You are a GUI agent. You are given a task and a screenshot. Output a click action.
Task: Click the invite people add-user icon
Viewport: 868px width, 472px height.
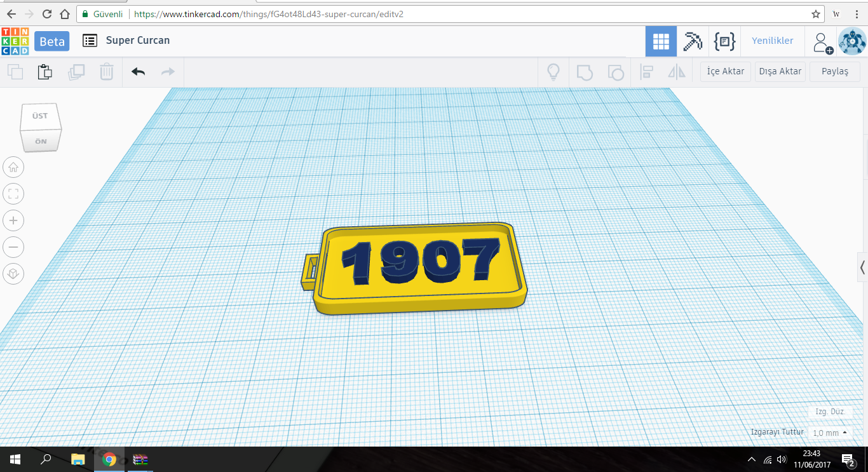tap(823, 43)
